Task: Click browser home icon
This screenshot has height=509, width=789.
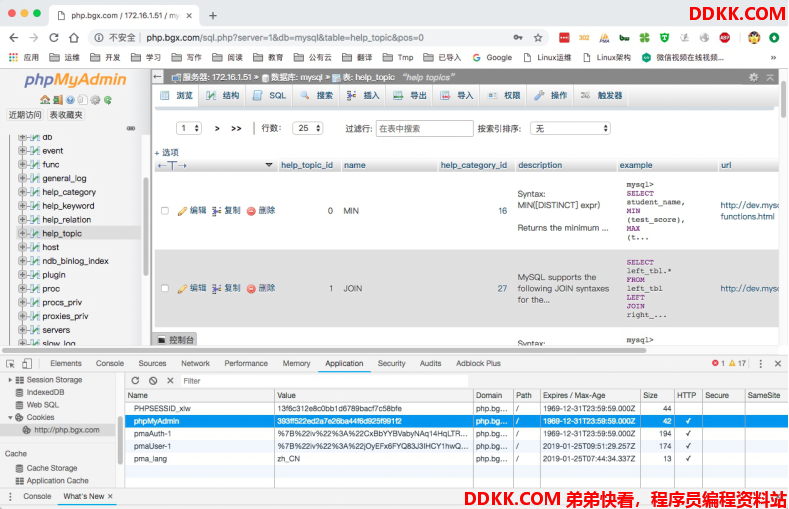Action: click(74, 38)
